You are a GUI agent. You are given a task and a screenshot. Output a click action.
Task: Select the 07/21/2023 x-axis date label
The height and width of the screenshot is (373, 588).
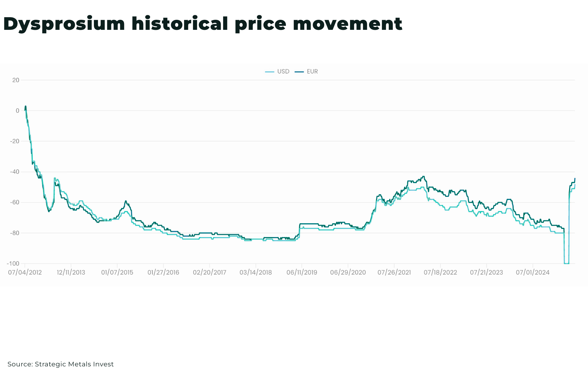[x=487, y=272]
